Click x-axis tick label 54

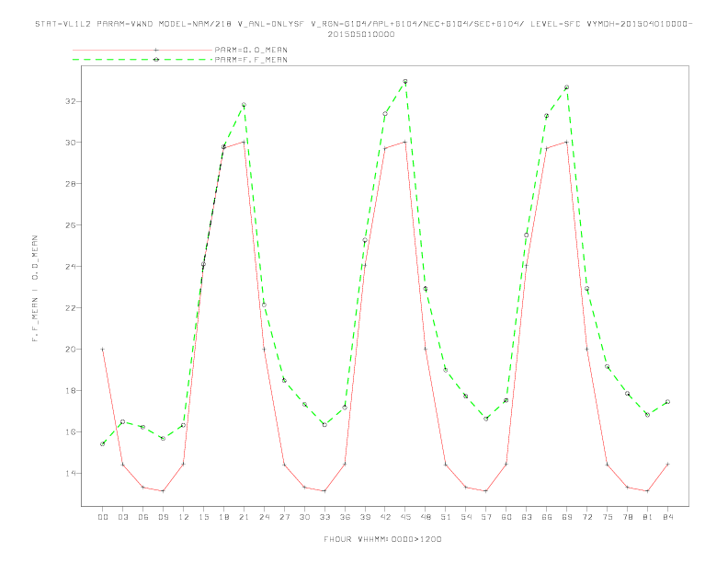click(466, 517)
